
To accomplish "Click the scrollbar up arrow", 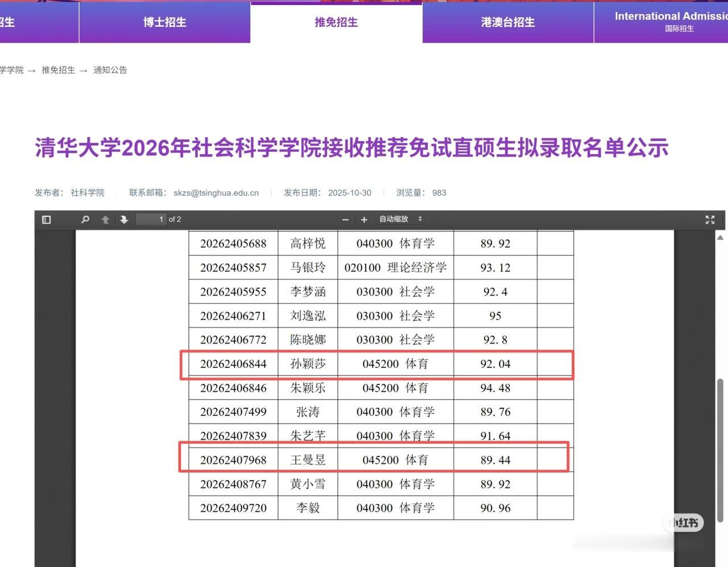I will [720, 238].
